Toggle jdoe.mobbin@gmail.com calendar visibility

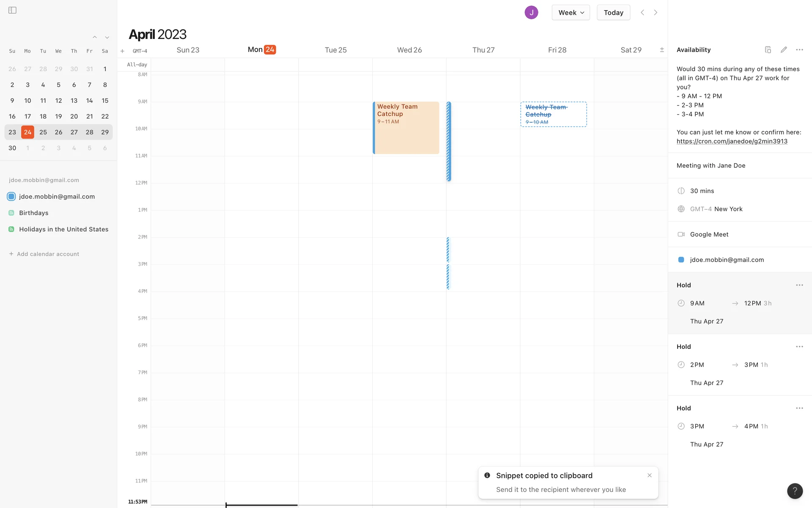(11, 196)
